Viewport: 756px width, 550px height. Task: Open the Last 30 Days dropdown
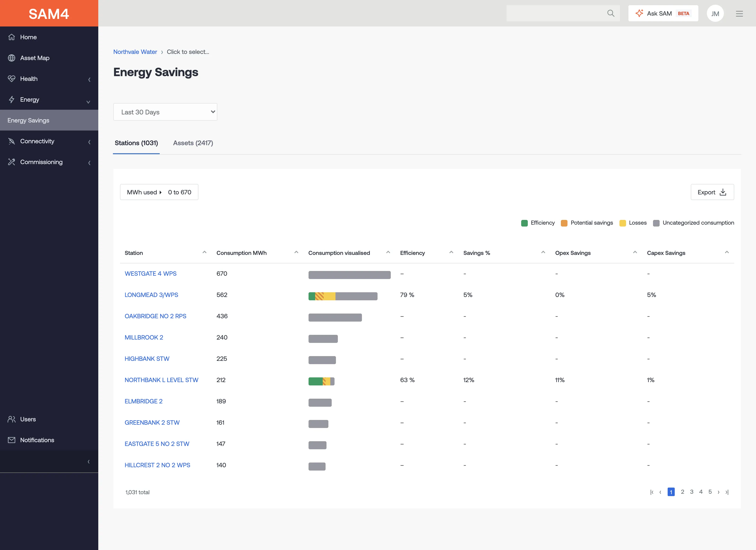[165, 112]
